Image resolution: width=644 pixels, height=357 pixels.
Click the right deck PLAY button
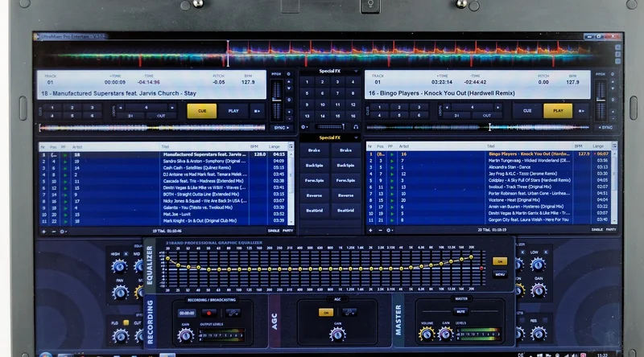click(x=558, y=111)
